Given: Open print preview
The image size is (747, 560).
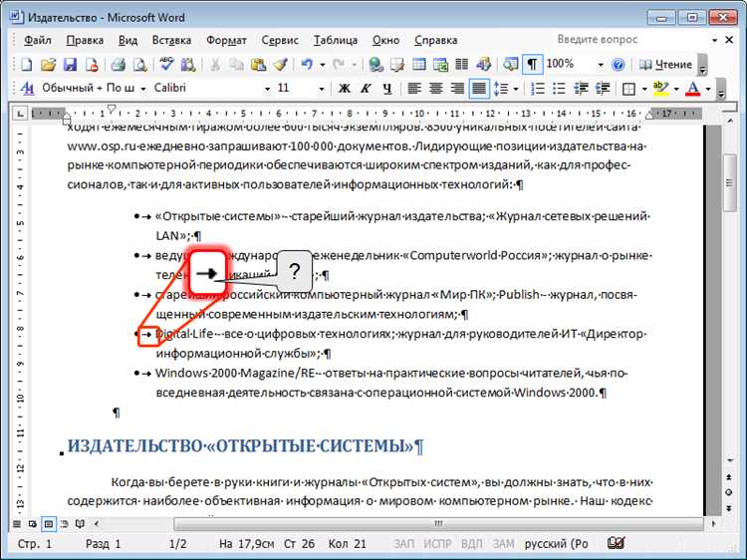Looking at the screenshot, I should tap(139, 65).
